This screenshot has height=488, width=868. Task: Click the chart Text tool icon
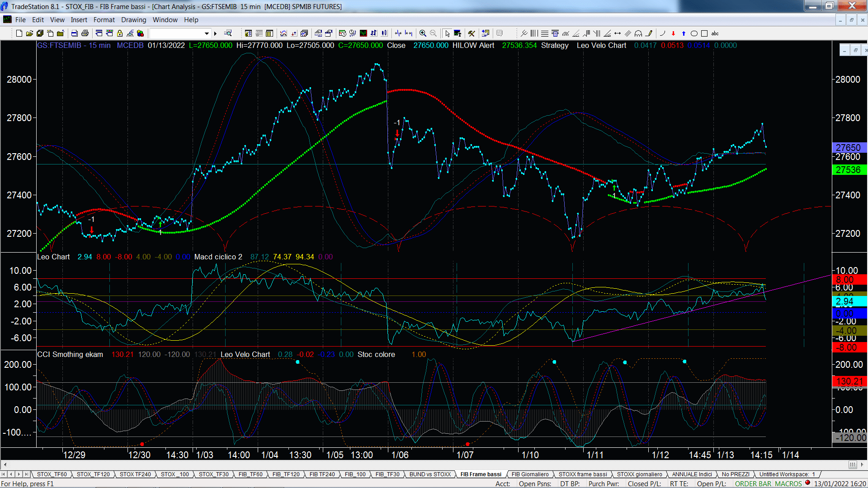[458, 33]
